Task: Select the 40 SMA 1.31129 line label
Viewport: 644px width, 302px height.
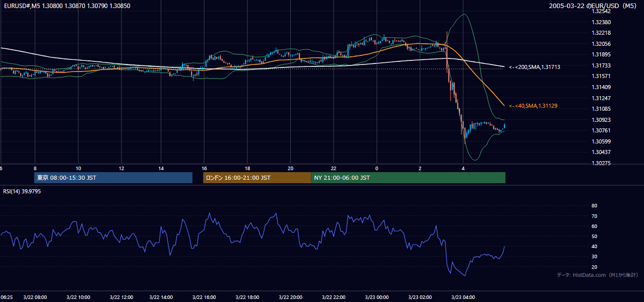Action: (x=533, y=106)
